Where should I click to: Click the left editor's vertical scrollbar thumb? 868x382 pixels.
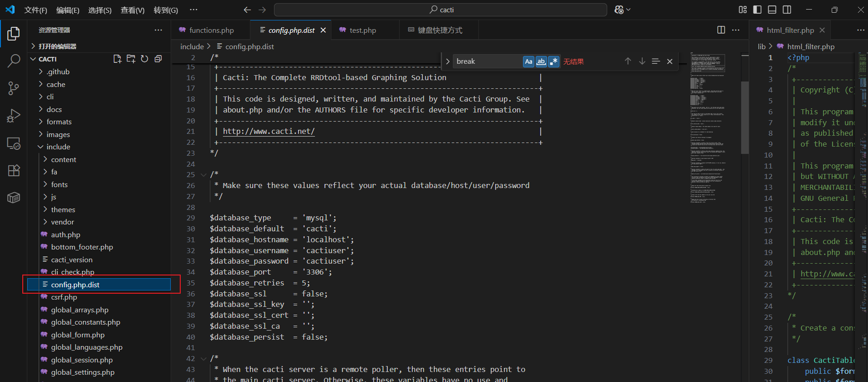pos(745,117)
